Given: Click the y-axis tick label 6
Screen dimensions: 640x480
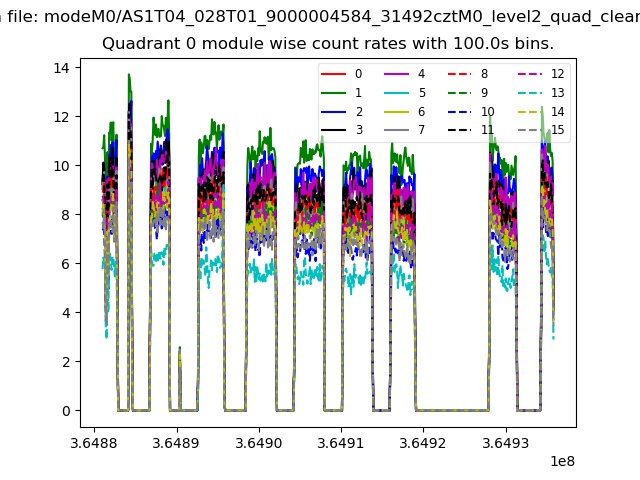Looking at the screenshot, I should click(x=63, y=264).
